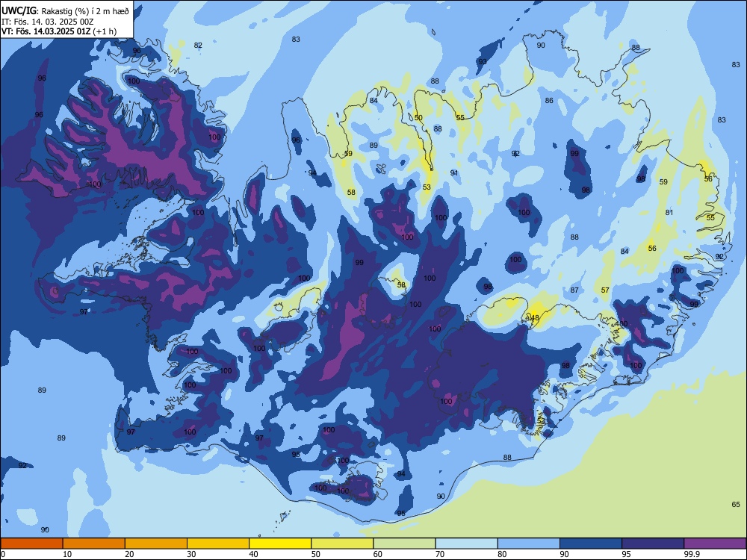Screen dimensions: 747x560
Task: Click the dark orange 0–10 legend swatch
Action: tap(32, 544)
